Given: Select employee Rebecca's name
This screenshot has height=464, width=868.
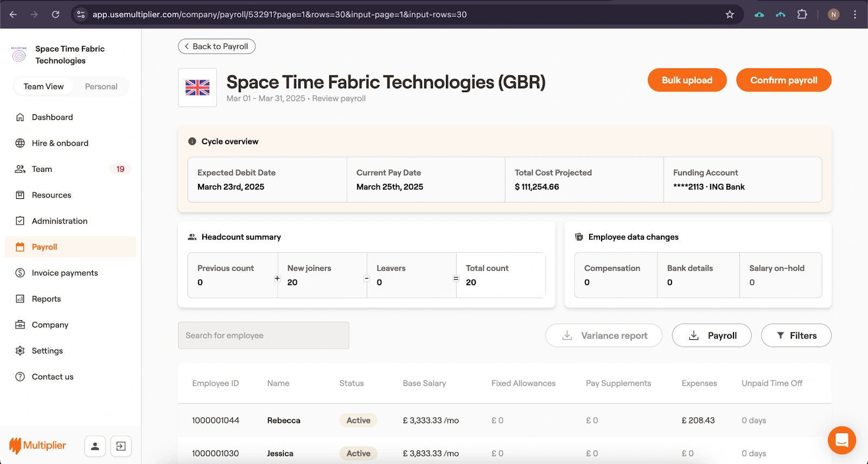Looking at the screenshot, I should [x=284, y=421].
